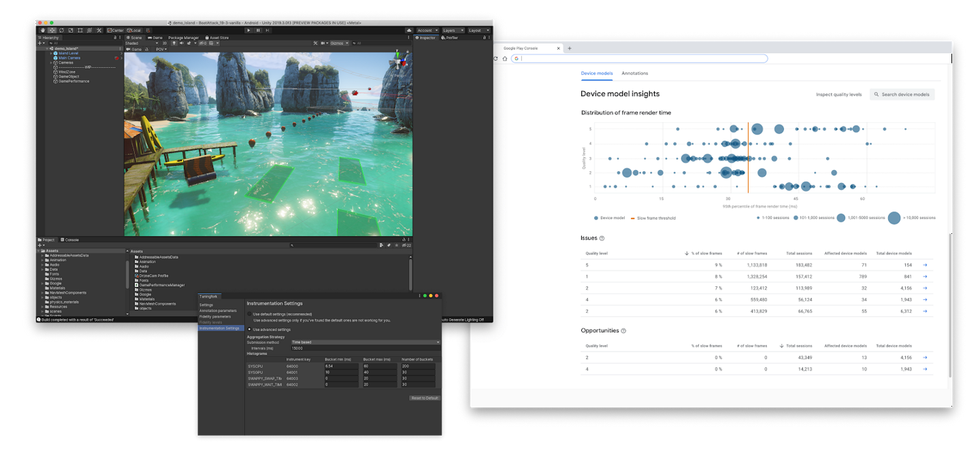Screen dimensions: 980x461
Task: Open the arrow for quality level 5 issue
Action: click(924, 264)
